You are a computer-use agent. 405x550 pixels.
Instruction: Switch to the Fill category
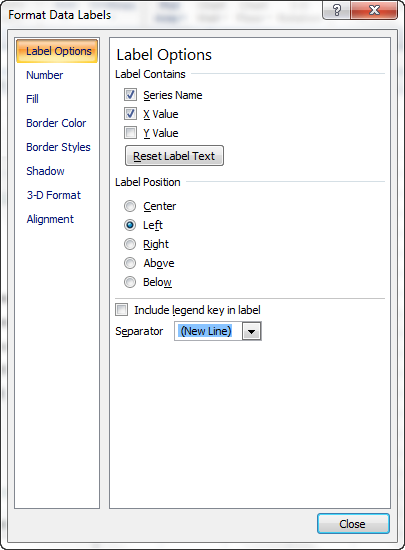(x=32, y=99)
